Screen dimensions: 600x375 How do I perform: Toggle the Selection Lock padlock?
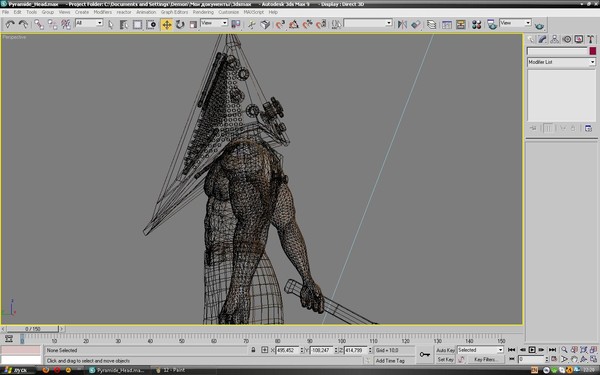tap(253, 350)
